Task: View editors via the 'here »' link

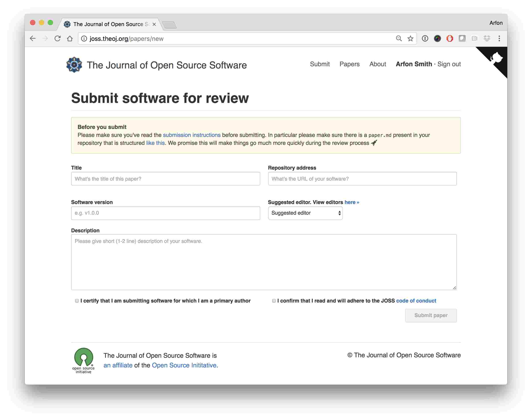Action: pos(352,202)
